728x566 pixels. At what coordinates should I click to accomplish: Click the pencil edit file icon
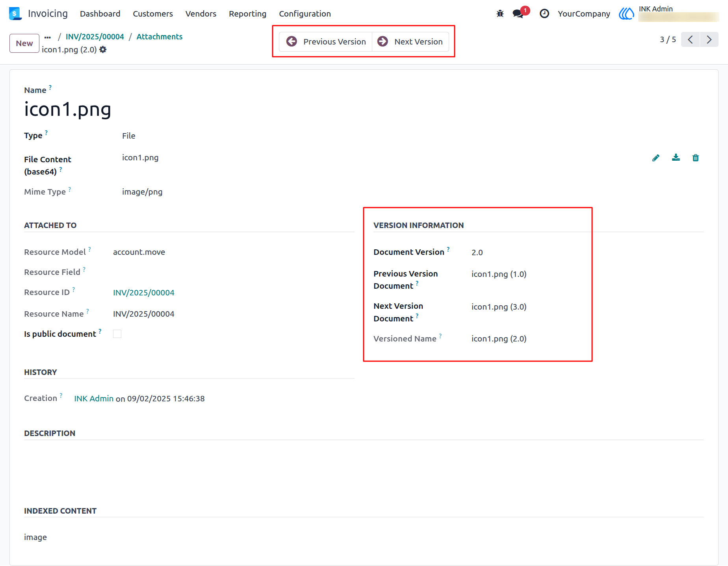tap(656, 158)
